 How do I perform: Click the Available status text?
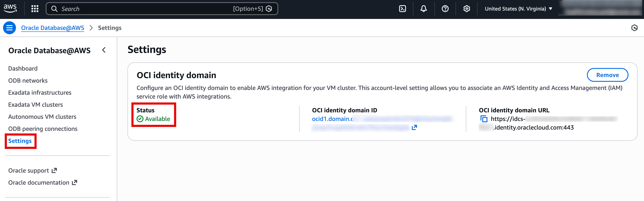(157, 119)
